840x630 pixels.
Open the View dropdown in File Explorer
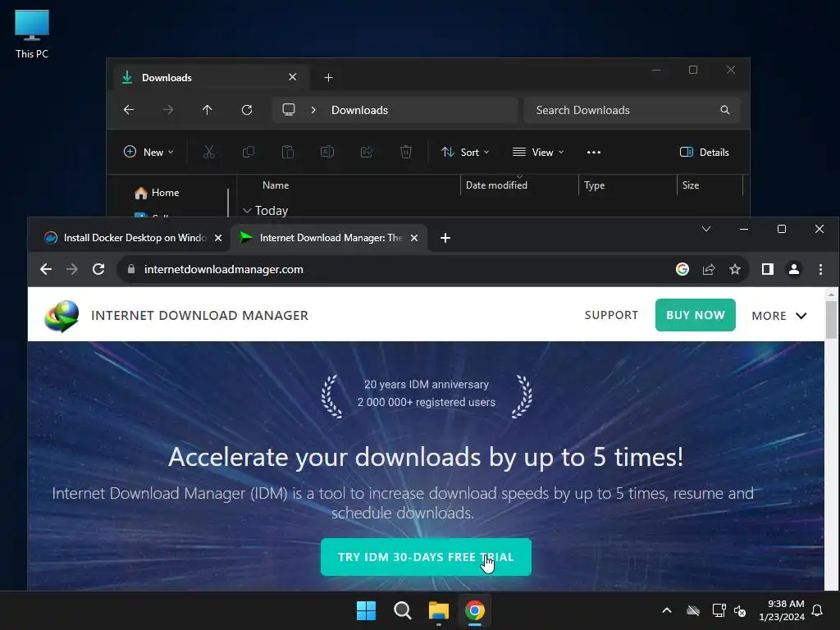[x=538, y=152]
